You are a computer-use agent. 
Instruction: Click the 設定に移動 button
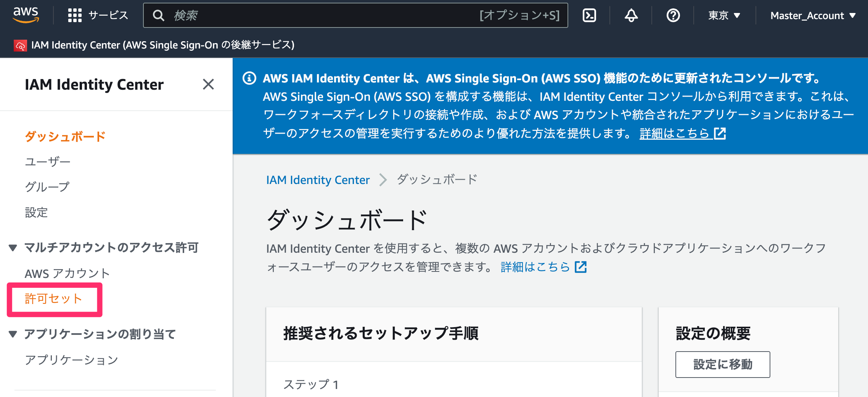pyautogui.click(x=723, y=365)
